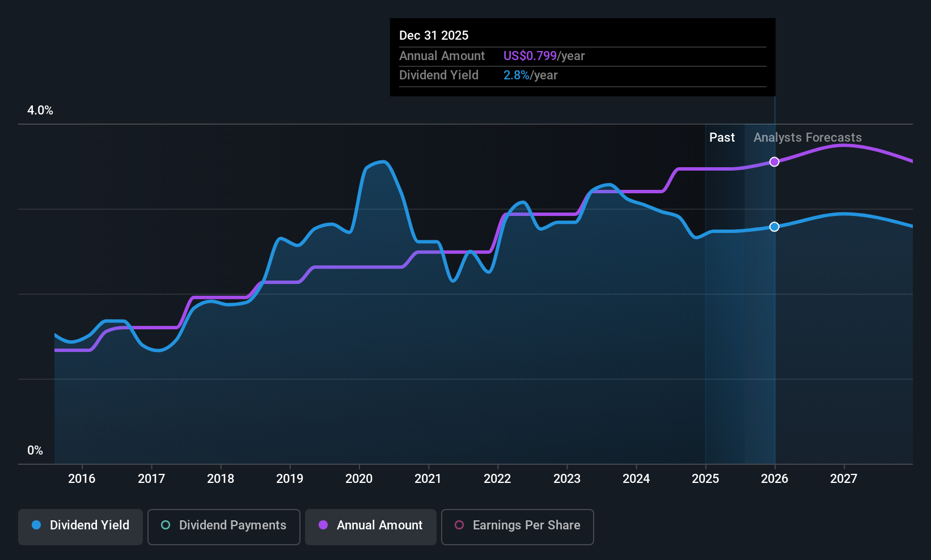The width and height of the screenshot is (931, 560).
Task: Click the 2.8%/year dividend yield value
Action: (x=530, y=75)
